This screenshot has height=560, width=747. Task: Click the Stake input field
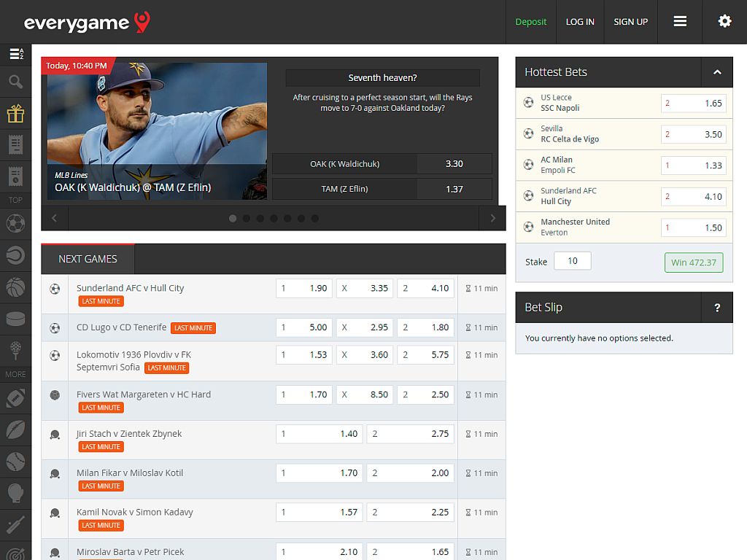572,261
